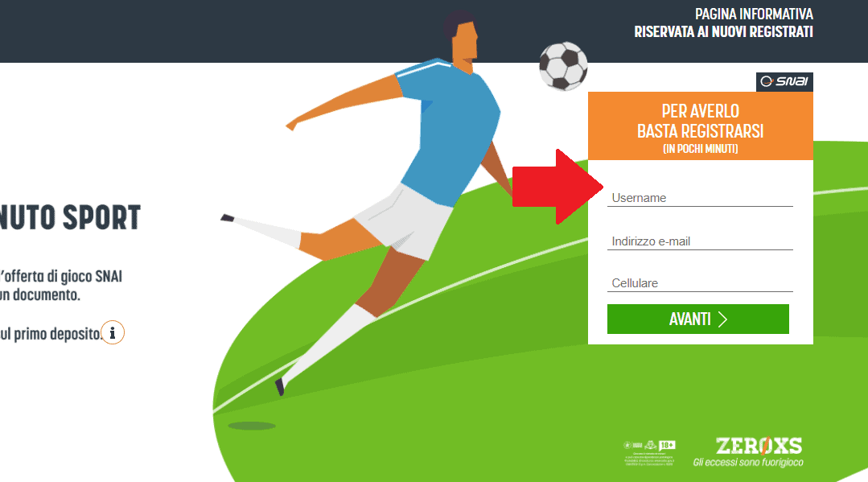Click the PAGINA INFORMATIVA header text
This screenshot has width=868, height=482.
754,14
